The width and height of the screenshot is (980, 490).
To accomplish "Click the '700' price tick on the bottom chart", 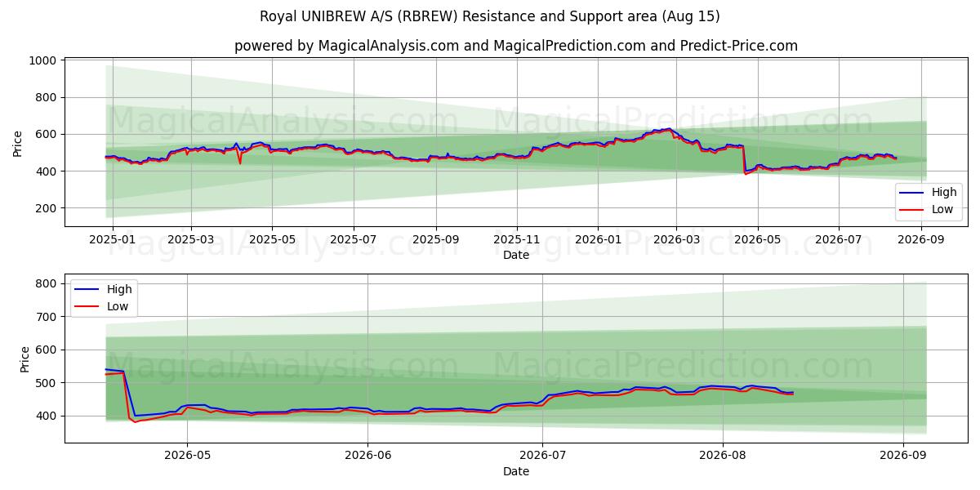I will 45,317.
